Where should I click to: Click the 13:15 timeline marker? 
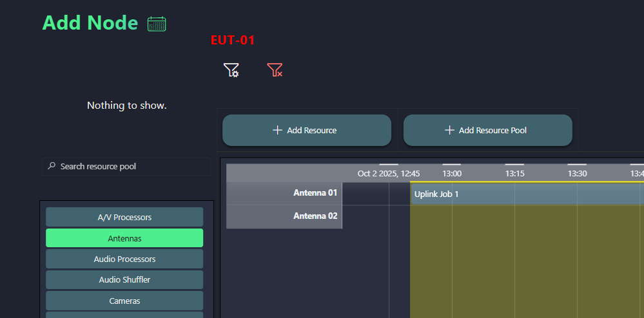(x=514, y=173)
